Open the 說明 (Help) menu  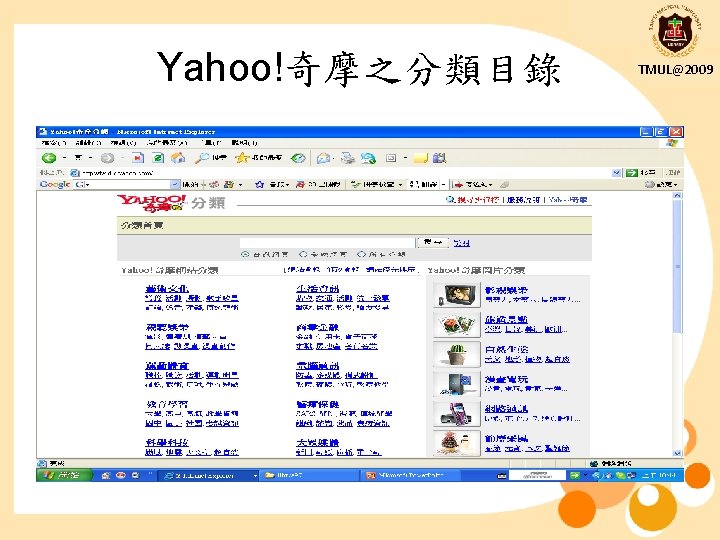point(244,143)
